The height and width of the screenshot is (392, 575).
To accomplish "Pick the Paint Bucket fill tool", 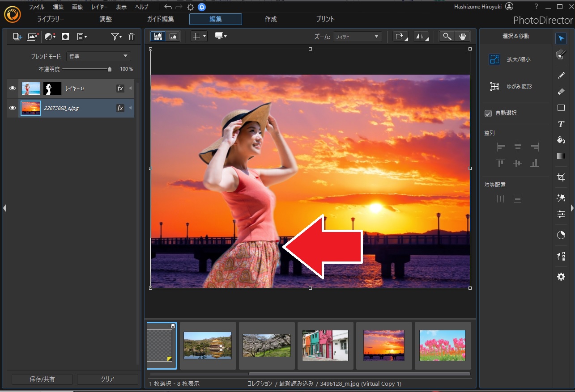I will coord(561,140).
